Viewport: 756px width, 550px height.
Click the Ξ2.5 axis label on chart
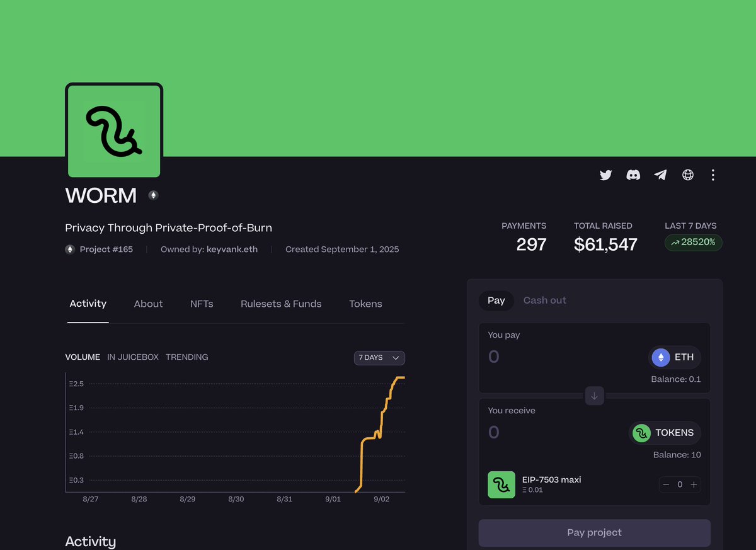(x=76, y=384)
